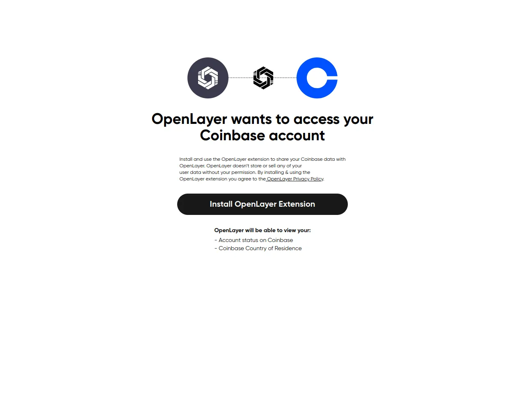Click the word "Install" on the dark button
The height and width of the screenshot is (420, 525).
click(x=221, y=204)
